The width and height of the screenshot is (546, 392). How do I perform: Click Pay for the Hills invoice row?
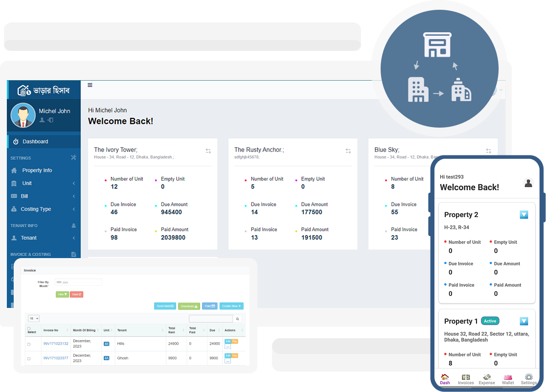click(235, 341)
